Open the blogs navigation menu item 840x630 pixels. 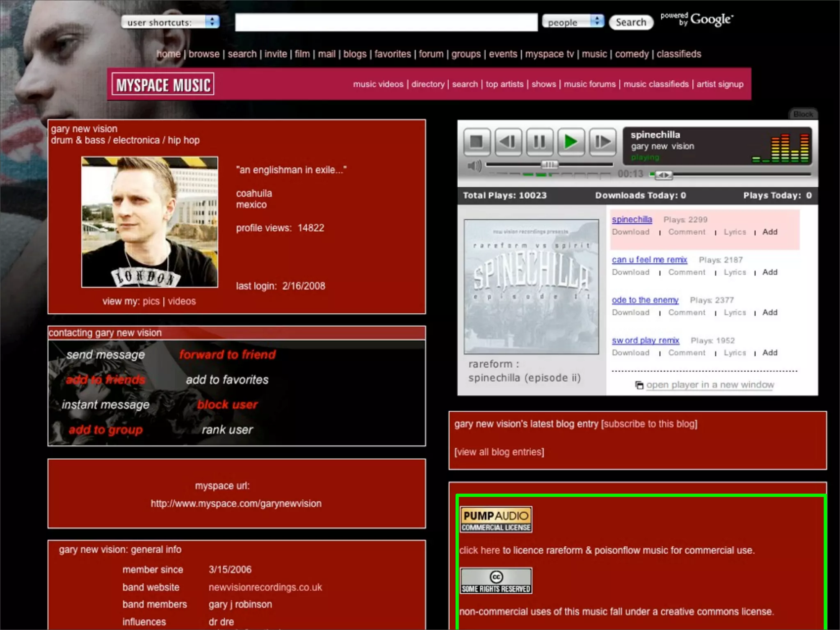(355, 54)
